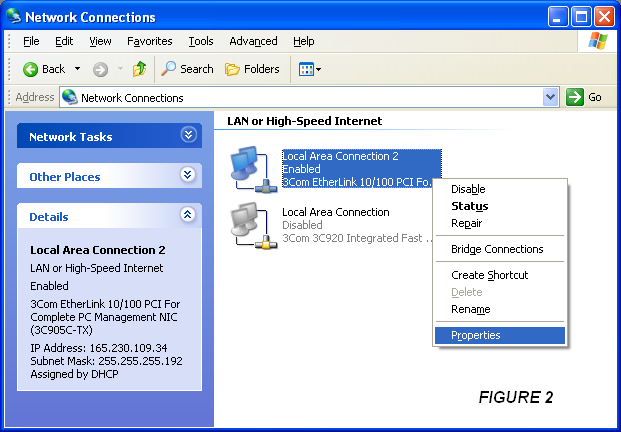Click the Forward arrow toolbar icon
This screenshot has width=621, height=432.
point(100,69)
